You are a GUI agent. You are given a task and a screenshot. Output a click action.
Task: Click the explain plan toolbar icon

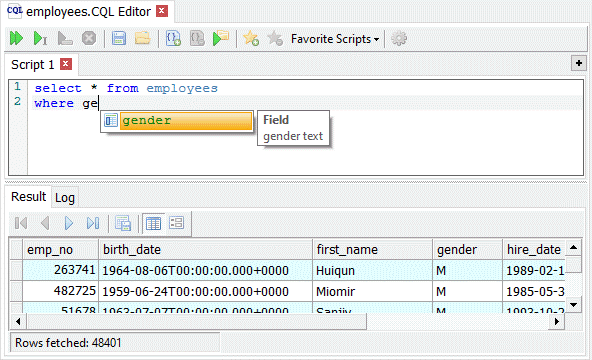tap(65, 38)
